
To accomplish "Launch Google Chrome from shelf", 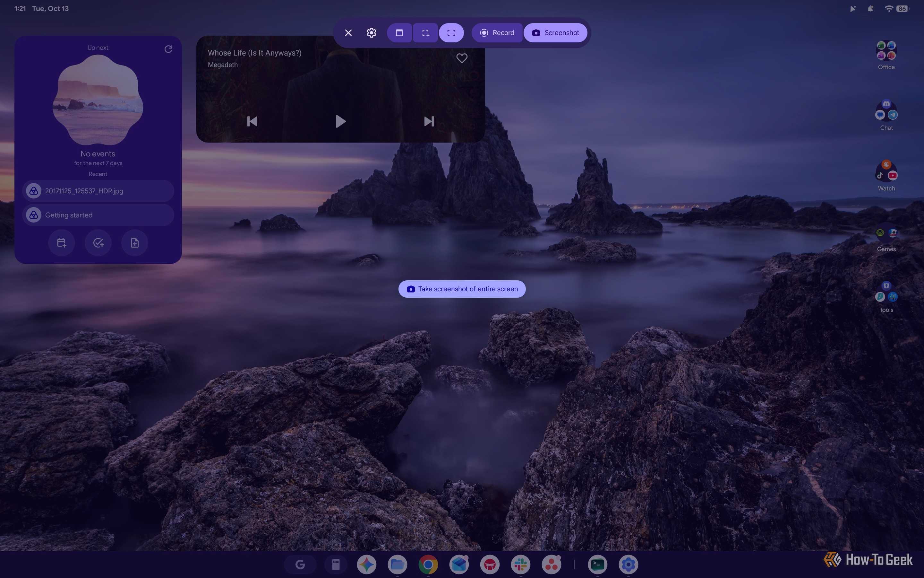I will pyautogui.click(x=428, y=564).
